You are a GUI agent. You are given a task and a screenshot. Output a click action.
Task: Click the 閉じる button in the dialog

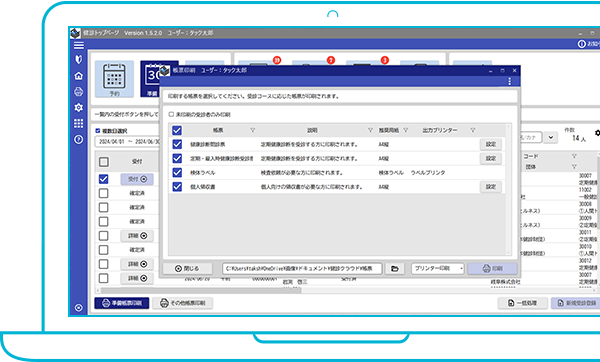click(x=187, y=269)
